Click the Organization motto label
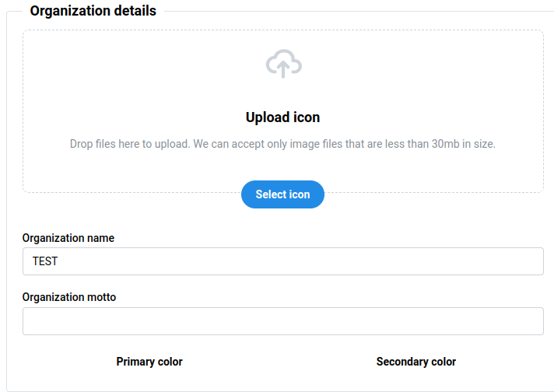 click(x=69, y=297)
